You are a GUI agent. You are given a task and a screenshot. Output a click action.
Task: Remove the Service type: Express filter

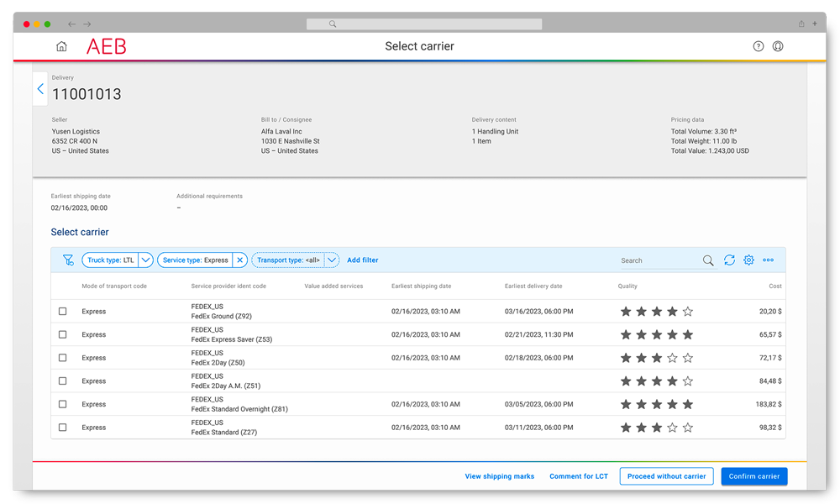click(240, 260)
